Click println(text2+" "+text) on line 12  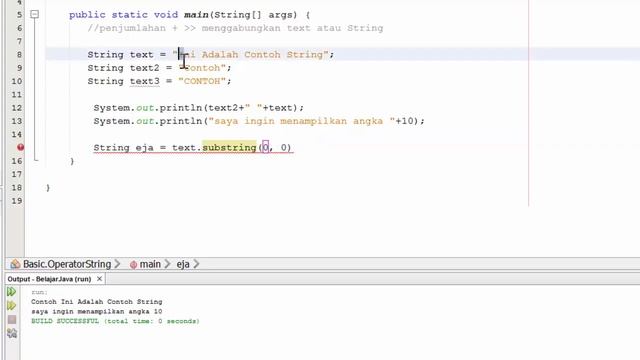tap(229, 108)
